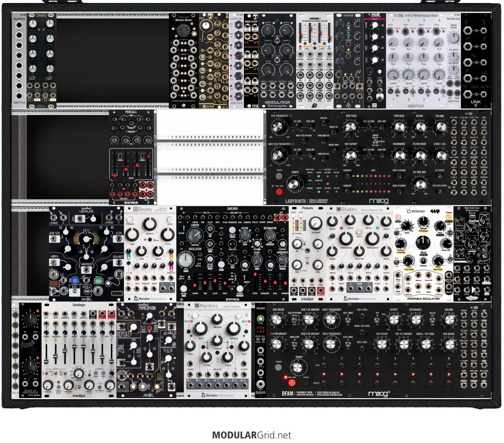Click the black Advance button on DFAM
This screenshot has height=443, width=504.
306,382
